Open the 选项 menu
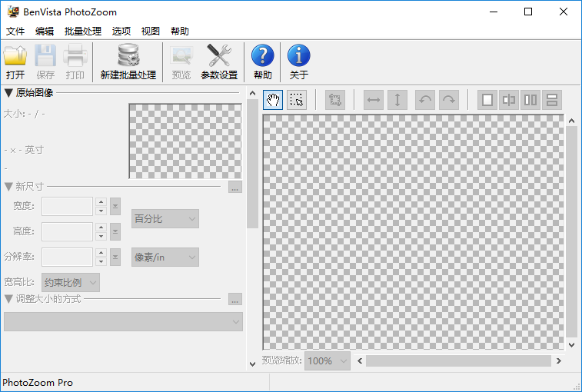Screen dimensions: 582x392 coord(121,32)
